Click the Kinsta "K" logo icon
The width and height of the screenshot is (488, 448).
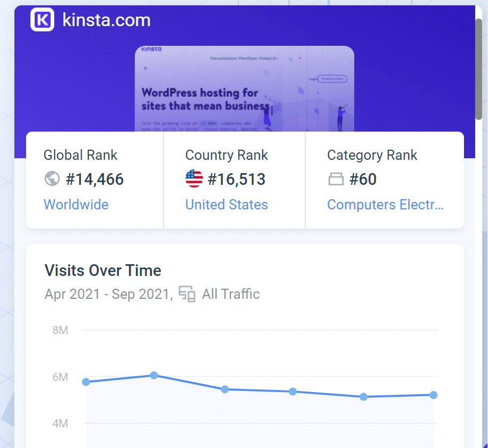(x=42, y=20)
